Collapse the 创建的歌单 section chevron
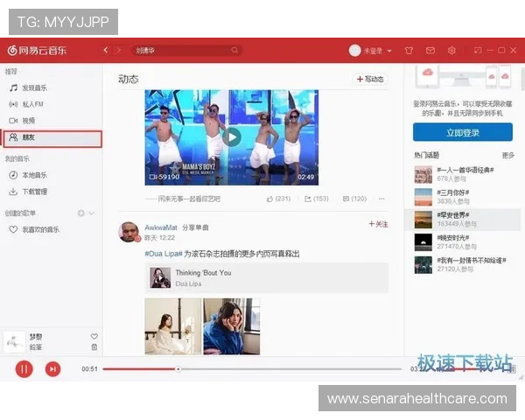The image size is (525, 420). (91, 213)
